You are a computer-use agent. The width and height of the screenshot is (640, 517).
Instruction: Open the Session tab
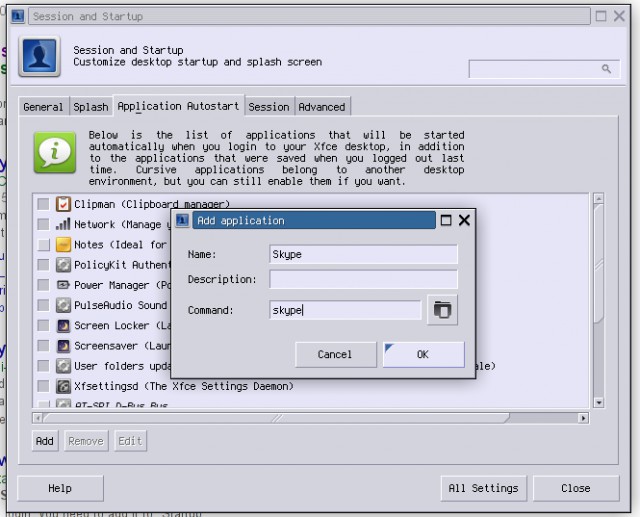(x=269, y=107)
